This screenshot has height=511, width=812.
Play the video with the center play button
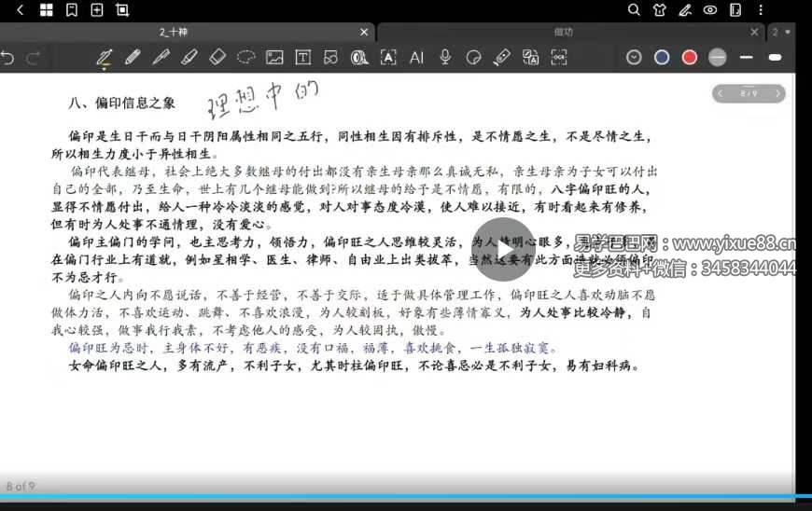pyautogui.click(x=502, y=250)
